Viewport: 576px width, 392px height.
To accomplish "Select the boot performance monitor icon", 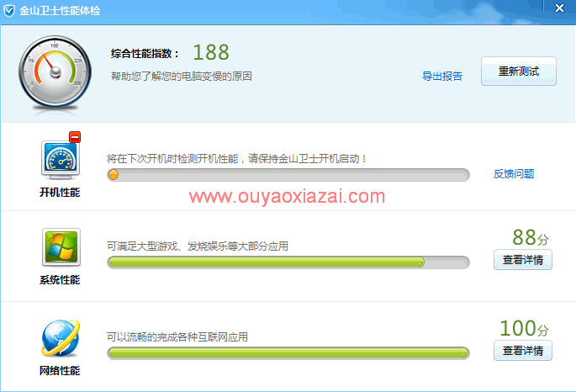I will click(61, 160).
